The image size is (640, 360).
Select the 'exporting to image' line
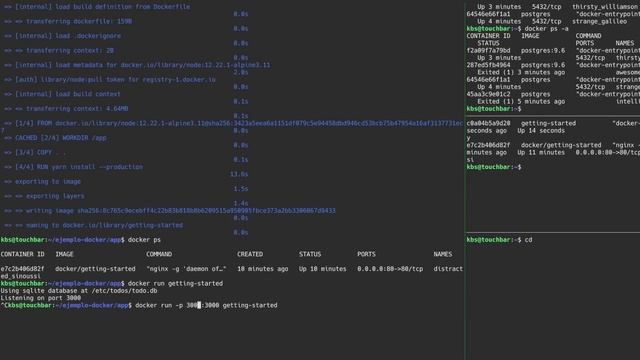42,182
